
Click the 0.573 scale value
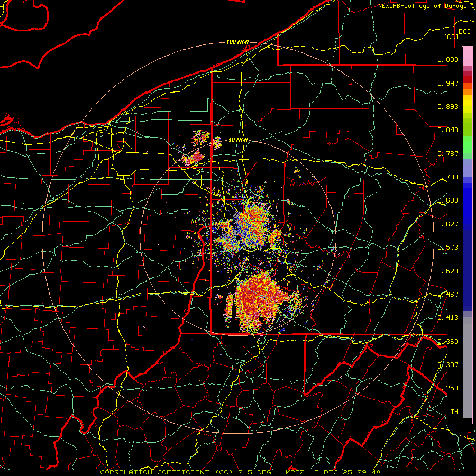coord(448,248)
